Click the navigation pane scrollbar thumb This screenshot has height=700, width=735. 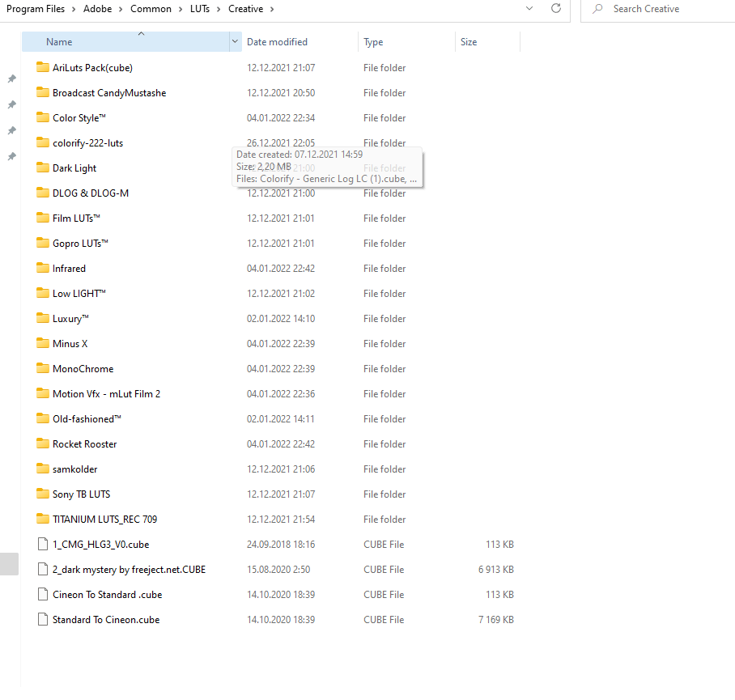(x=10, y=564)
